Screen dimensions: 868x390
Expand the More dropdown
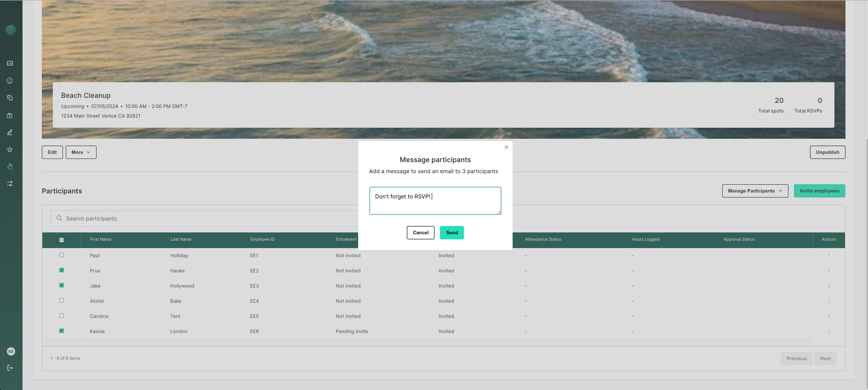coord(81,153)
